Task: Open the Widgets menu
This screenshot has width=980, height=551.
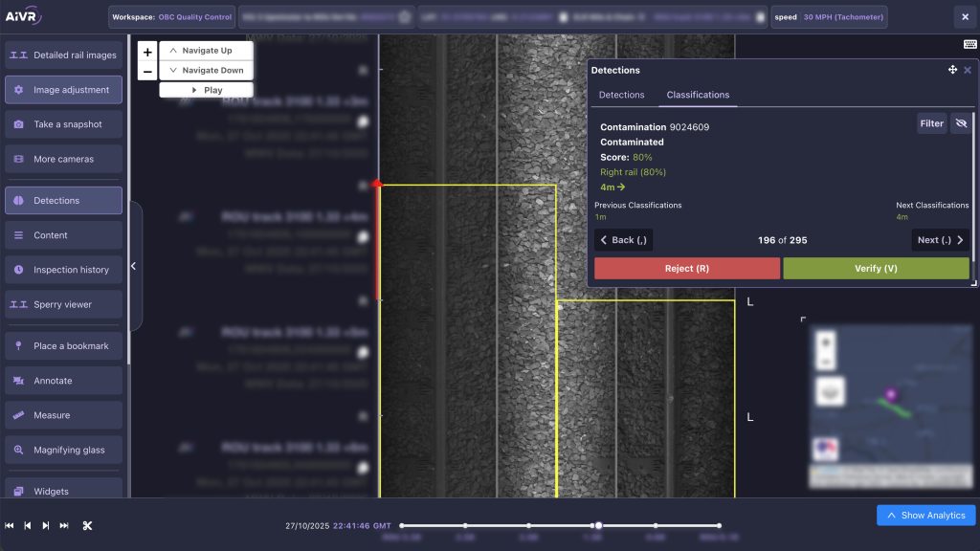Action: click(x=63, y=491)
